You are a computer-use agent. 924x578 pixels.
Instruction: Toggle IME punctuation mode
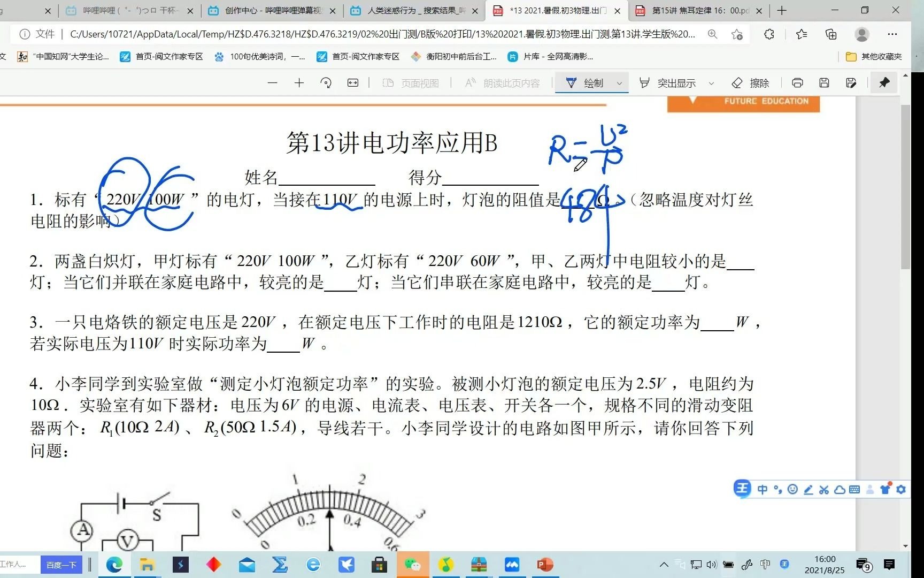(778, 489)
